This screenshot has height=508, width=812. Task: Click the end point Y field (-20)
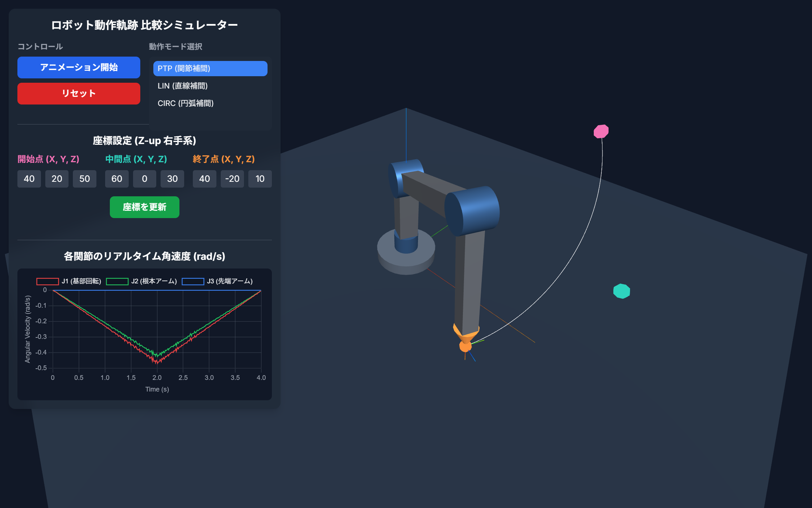click(x=232, y=179)
